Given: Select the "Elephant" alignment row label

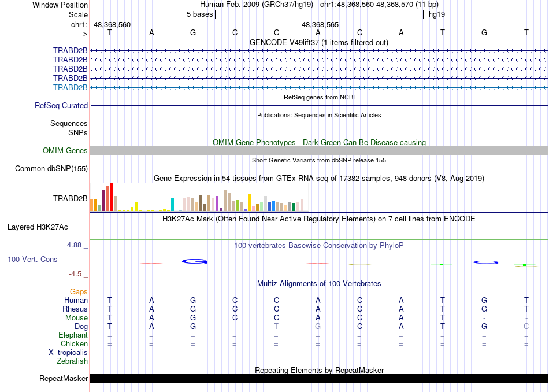Looking at the screenshot, I should point(73,335).
